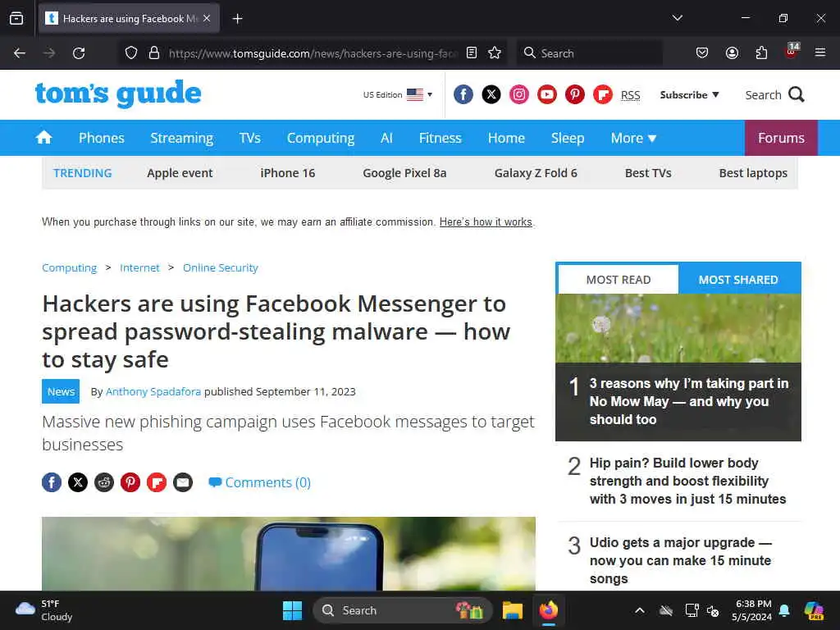Open trending topic Best TVs
Viewport: 840px width, 630px height.
click(x=648, y=173)
